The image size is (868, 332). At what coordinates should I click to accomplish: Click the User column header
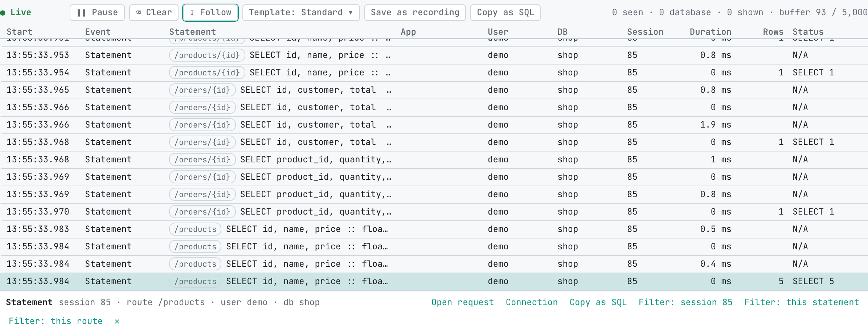[498, 32]
